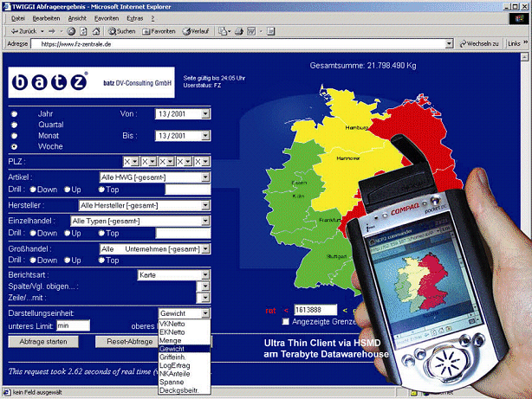Viewport: 532px width, 399px height.
Task: Click the Home page icon
Action: point(99,30)
